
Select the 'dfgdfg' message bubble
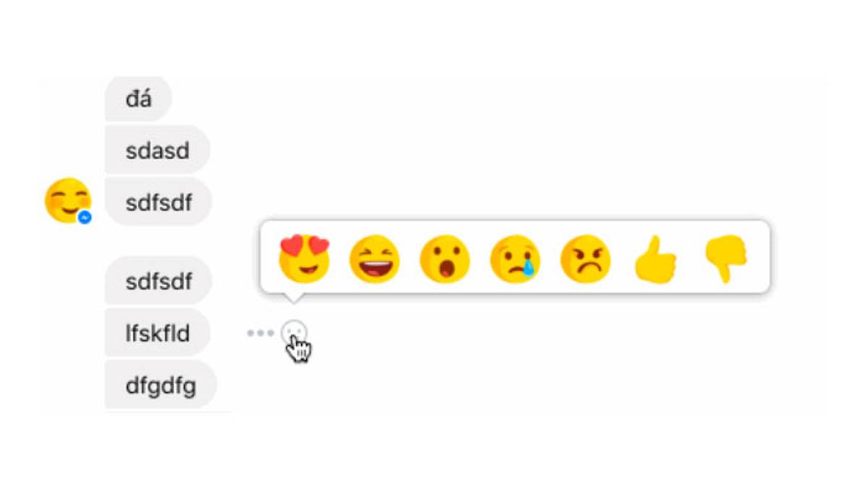pos(161,385)
